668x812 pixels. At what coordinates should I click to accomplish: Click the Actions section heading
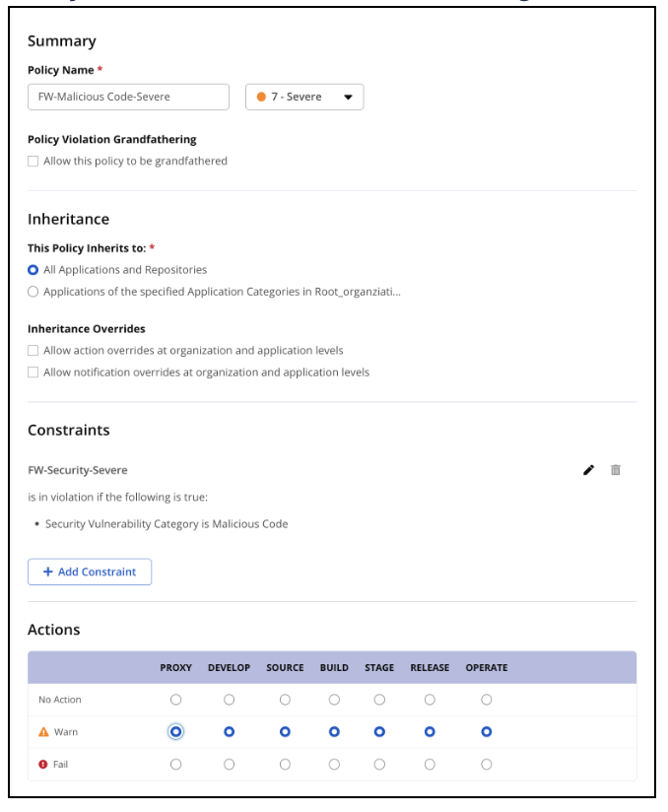pyautogui.click(x=54, y=629)
